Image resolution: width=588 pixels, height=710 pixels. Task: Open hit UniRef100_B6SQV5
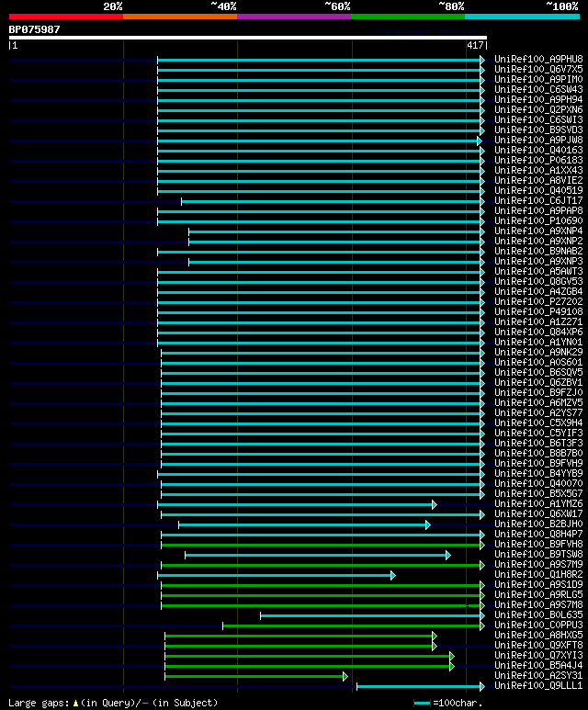click(538, 372)
